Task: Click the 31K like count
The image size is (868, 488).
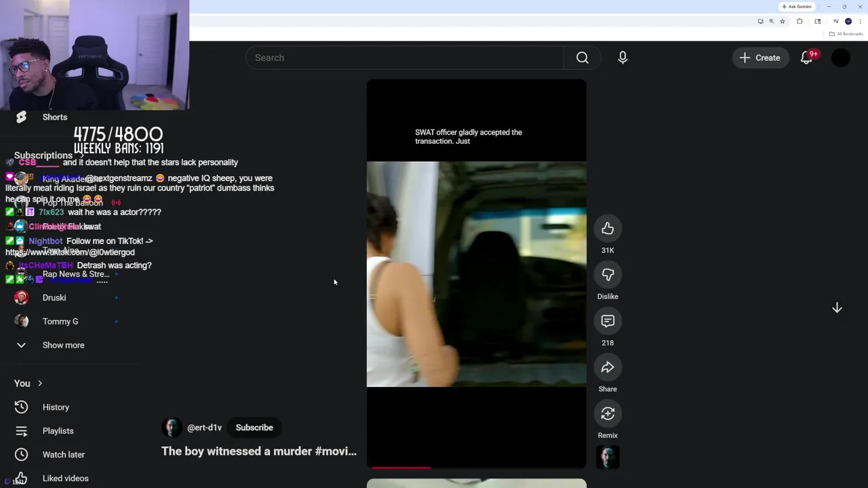Action: 608,251
